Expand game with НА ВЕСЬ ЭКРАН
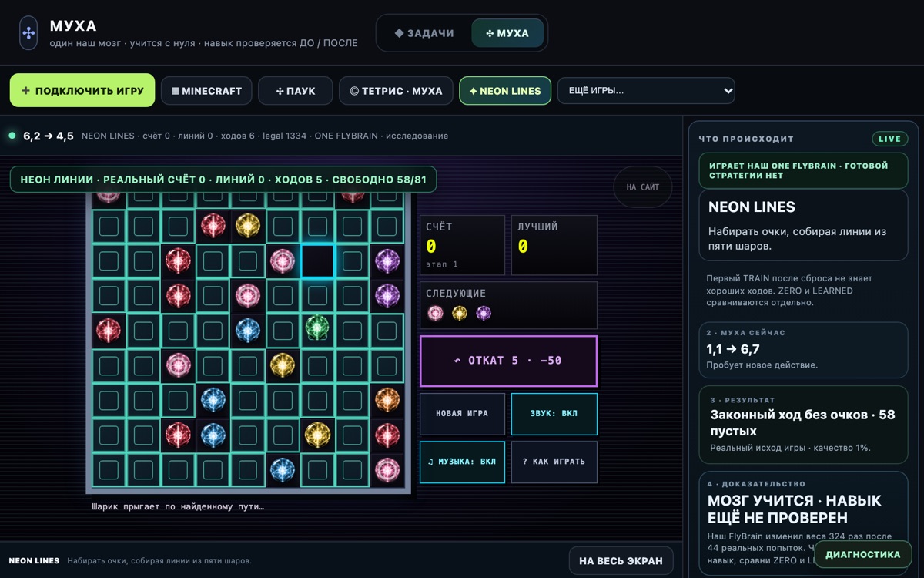The height and width of the screenshot is (578, 924). point(621,561)
